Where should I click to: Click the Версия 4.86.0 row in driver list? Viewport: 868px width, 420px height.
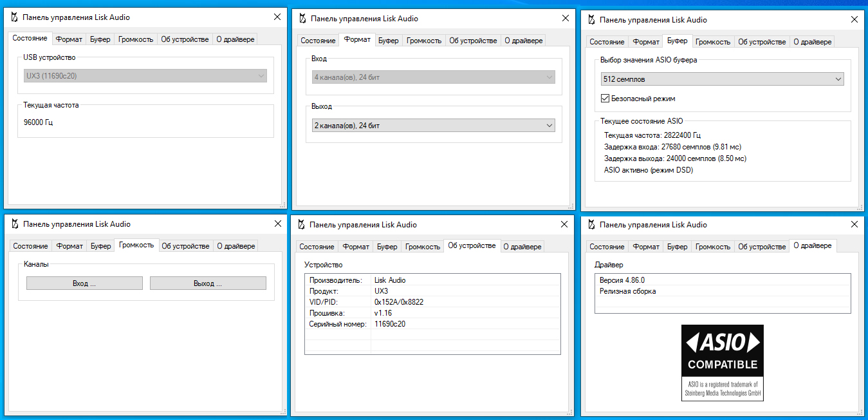point(722,280)
